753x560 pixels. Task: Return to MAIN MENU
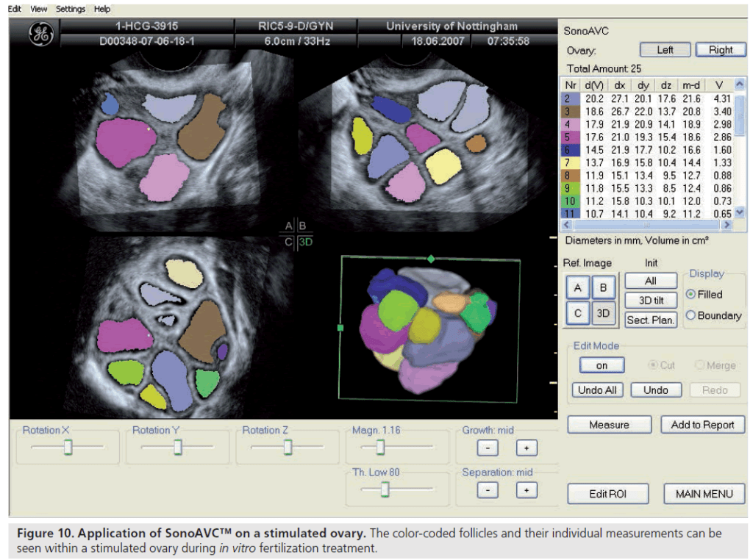tap(704, 494)
